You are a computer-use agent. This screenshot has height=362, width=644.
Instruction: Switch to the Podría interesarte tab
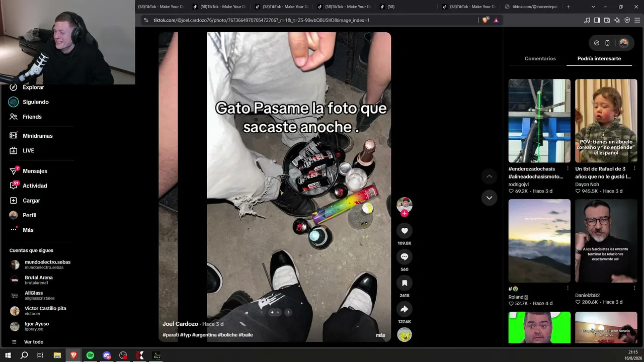coord(599,58)
